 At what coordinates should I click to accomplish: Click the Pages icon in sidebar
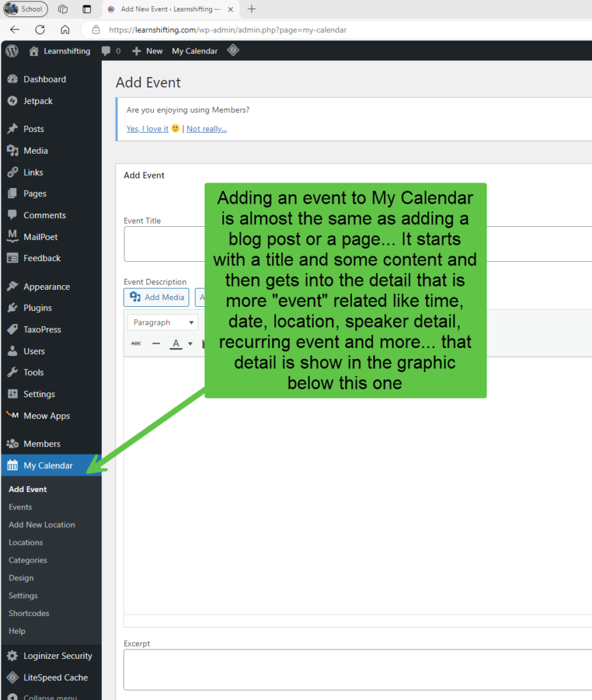tap(12, 193)
